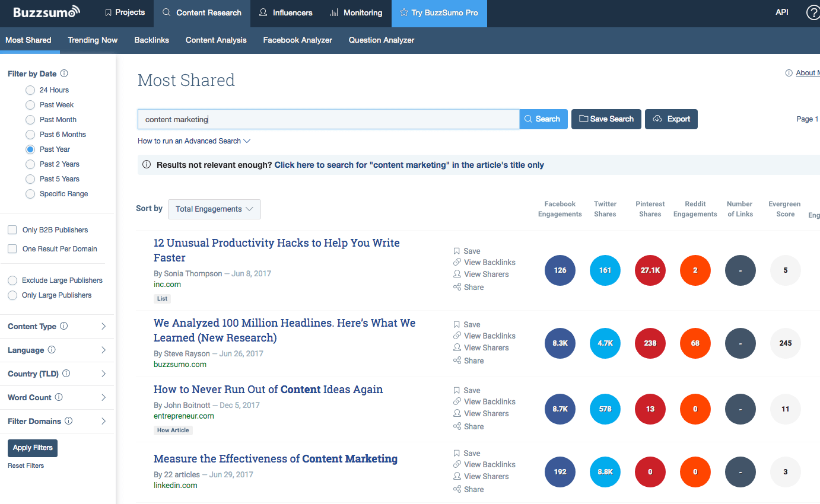Expand the Word Count filter chevron
This screenshot has width=820, height=504.
point(103,397)
